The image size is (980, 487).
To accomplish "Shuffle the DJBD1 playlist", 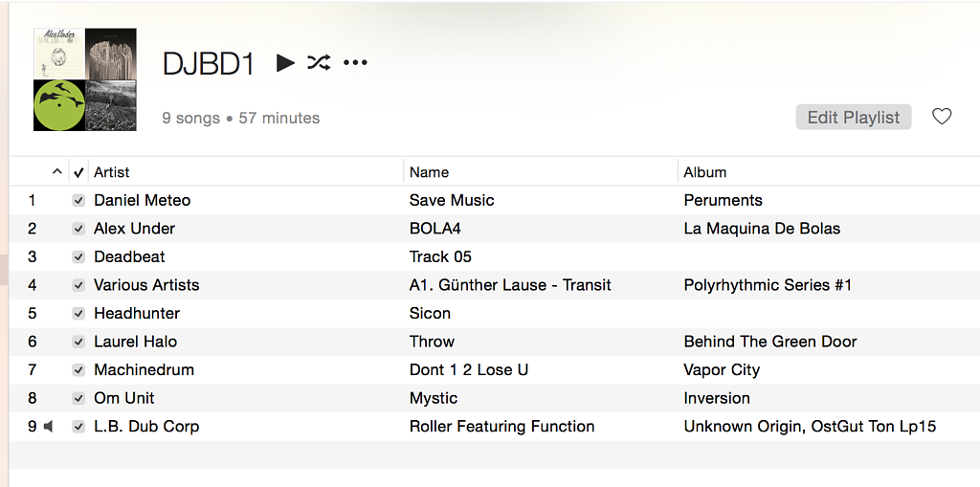I will coord(319,62).
